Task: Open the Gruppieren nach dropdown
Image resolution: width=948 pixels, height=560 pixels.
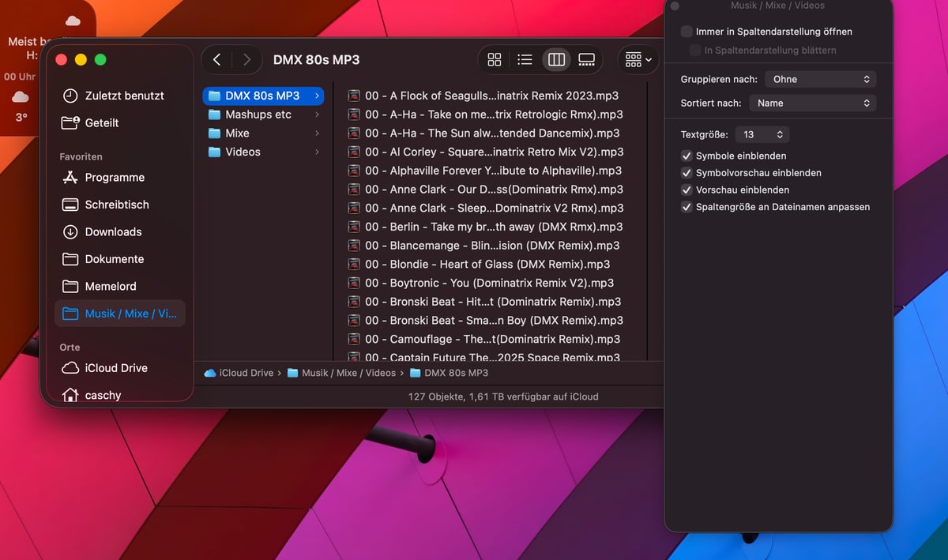Action: tap(821, 79)
